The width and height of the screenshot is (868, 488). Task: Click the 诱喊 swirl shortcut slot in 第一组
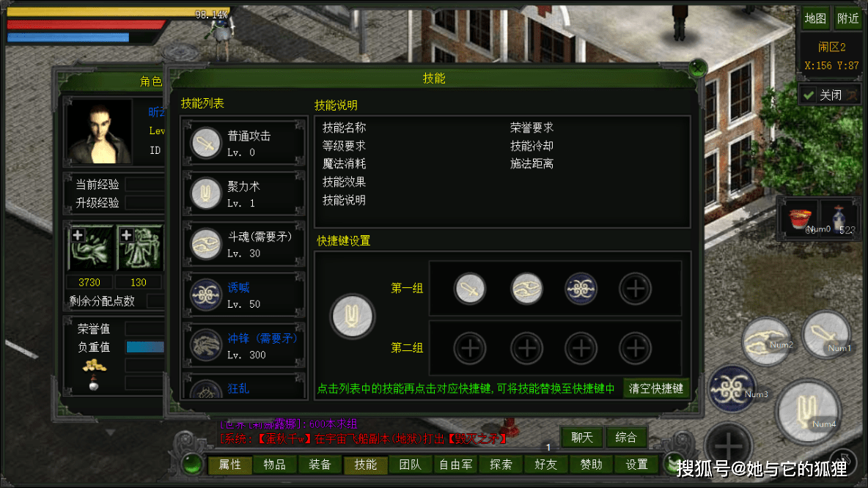[x=581, y=289]
